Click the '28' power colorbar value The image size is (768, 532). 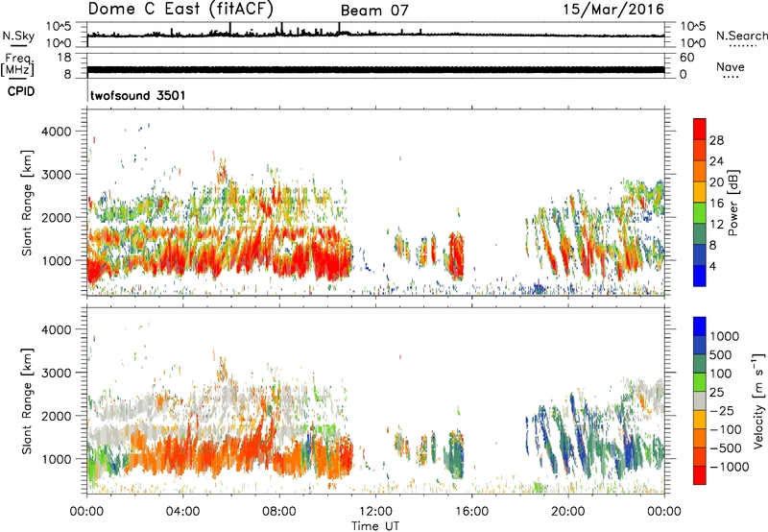click(716, 140)
